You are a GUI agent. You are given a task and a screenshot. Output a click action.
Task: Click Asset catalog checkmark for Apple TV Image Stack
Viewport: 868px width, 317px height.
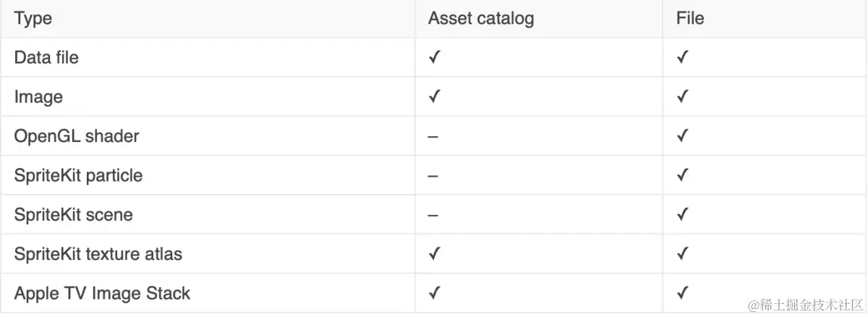tap(434, 294)
